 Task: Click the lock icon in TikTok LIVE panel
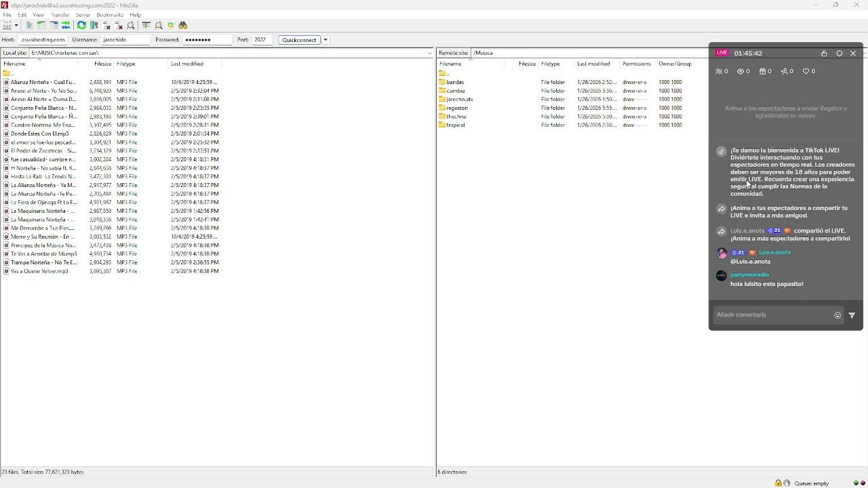coord(824,54)
